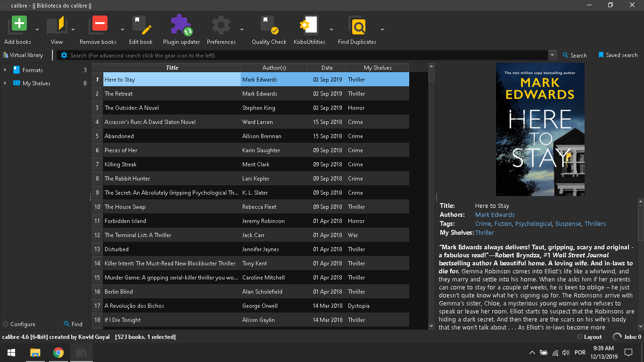Sort by the My Shelves column header
This screenshot has height=362, width=644.
click(377, 68)
